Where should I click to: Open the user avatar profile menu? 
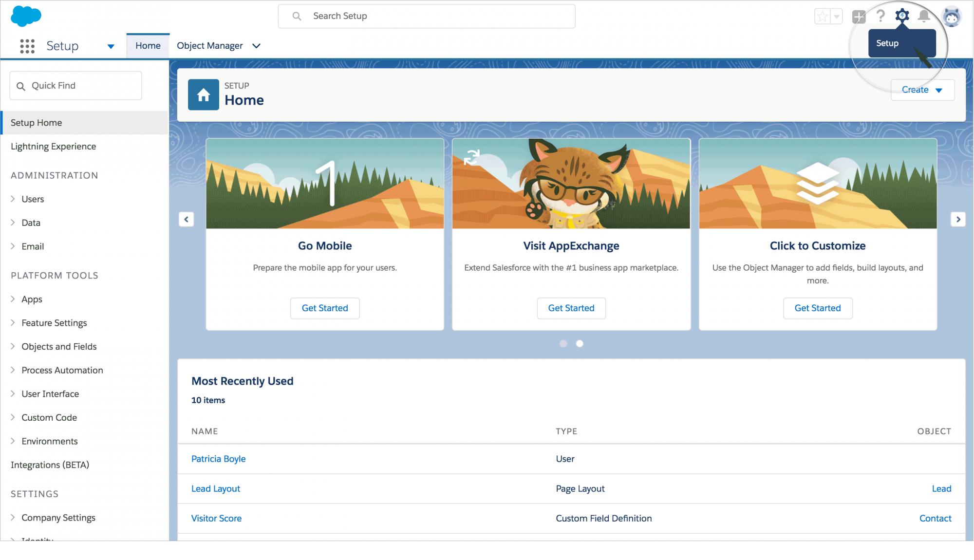pos(952,17)
